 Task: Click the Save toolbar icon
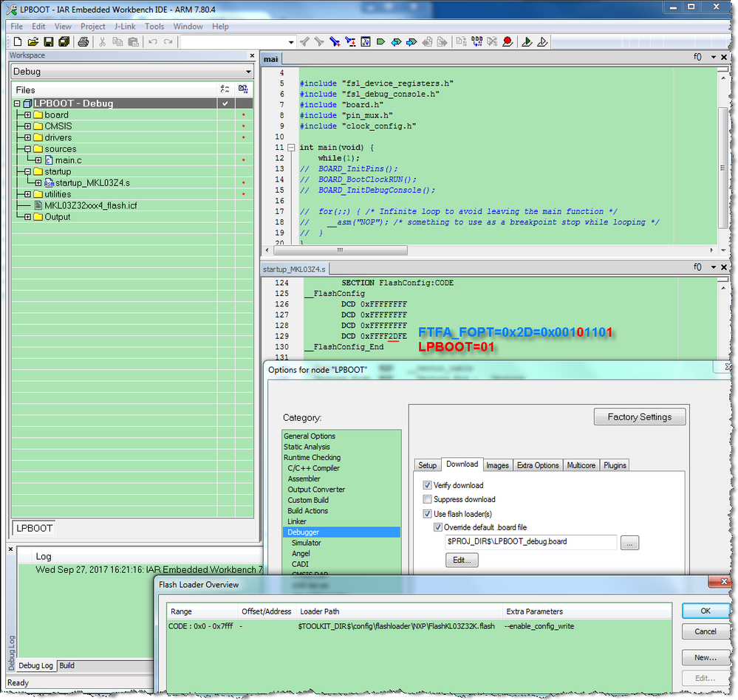[49, 42]
